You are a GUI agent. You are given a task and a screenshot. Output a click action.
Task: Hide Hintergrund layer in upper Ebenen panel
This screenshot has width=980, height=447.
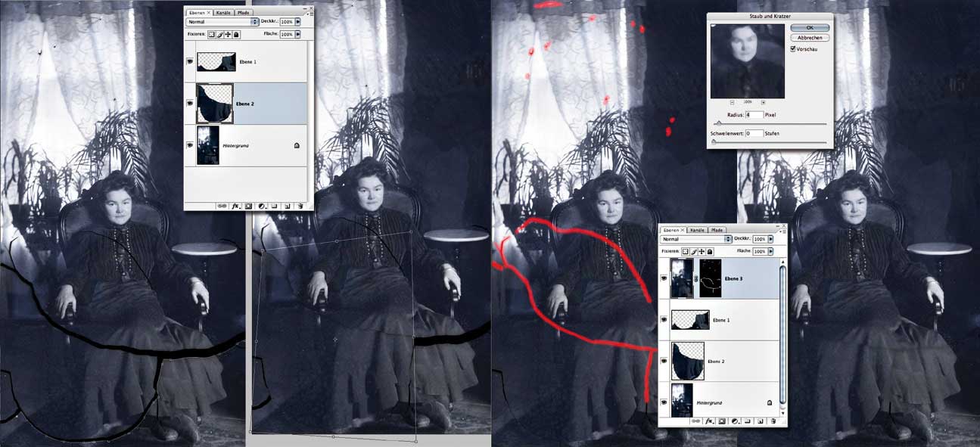tap(189, 144)
